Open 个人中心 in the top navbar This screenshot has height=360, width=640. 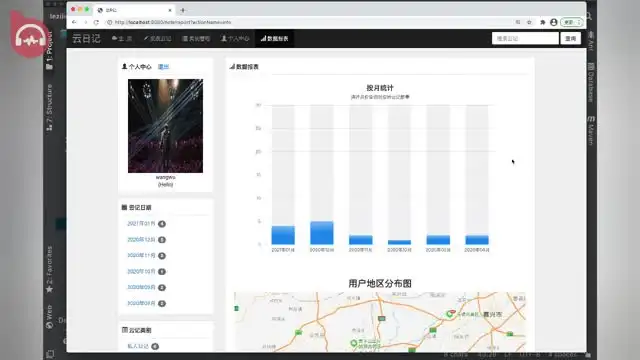[235, 38]
